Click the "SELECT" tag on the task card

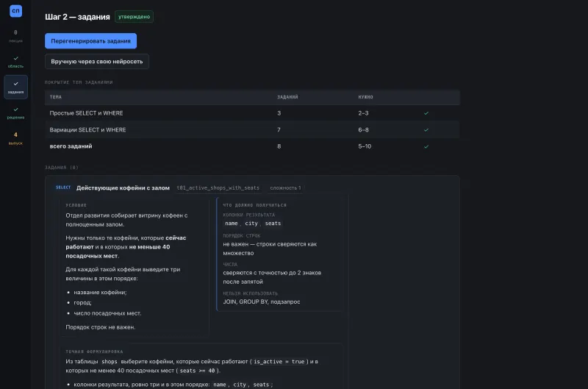coord(63,188)
